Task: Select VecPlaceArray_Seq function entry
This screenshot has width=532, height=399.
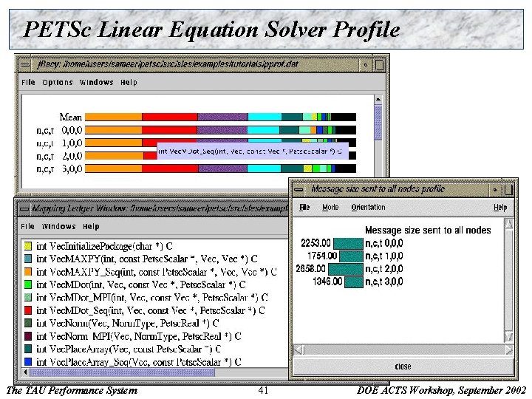Action: 139,362
